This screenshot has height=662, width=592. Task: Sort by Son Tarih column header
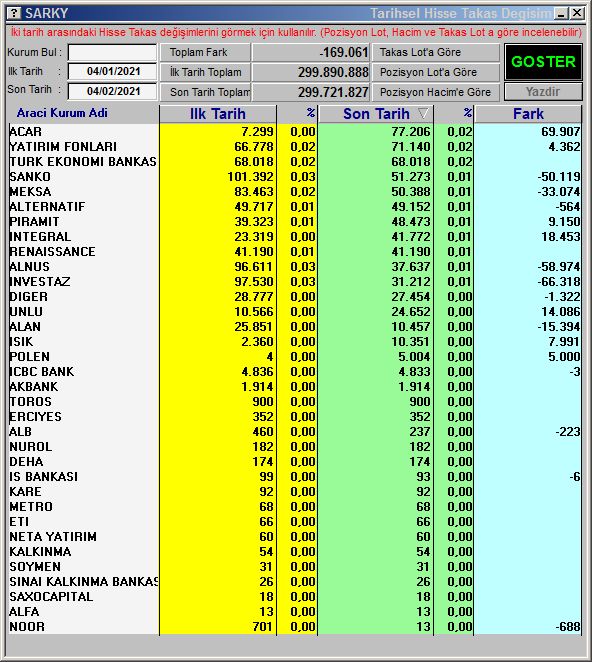tap(376, 114)
